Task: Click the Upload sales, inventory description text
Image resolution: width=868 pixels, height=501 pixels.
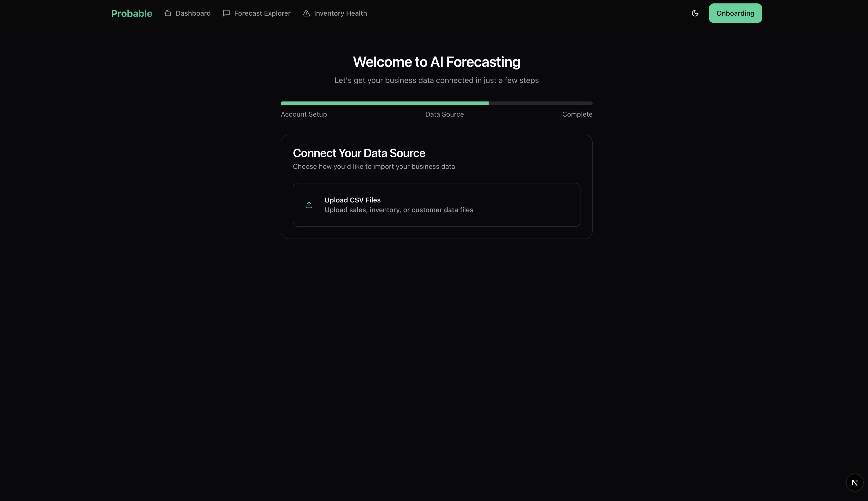Action: click(x=398, y=210)
